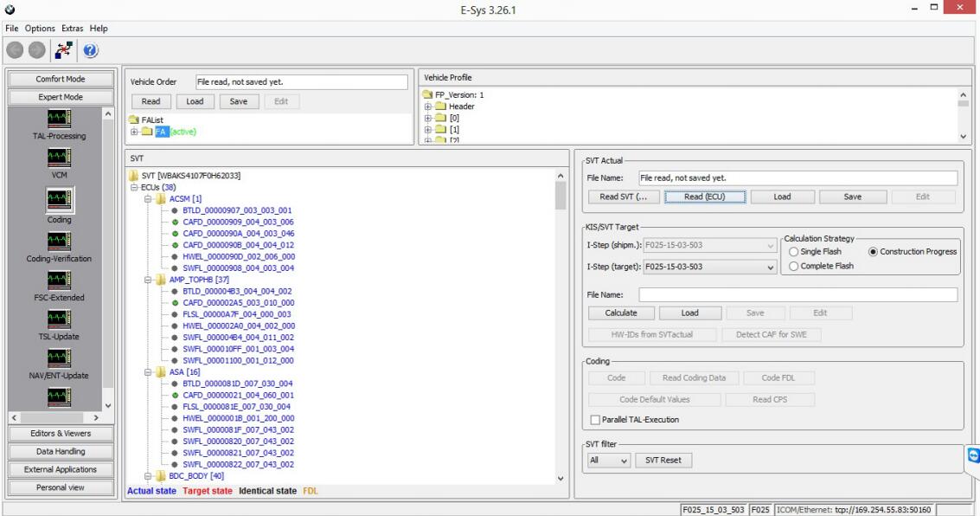980x516 pixels.
Task: Collapse the AMP_TOPHB [37] node
Action: [148, 280]
